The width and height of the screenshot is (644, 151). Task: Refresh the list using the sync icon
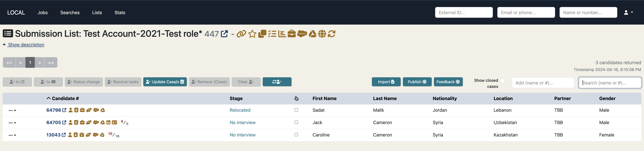pos(332,34)
